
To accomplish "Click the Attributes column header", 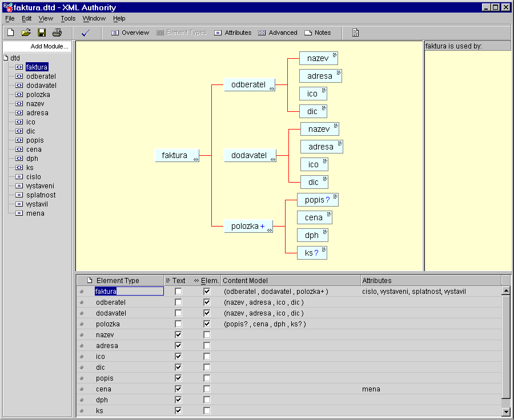I will (431, 280).
